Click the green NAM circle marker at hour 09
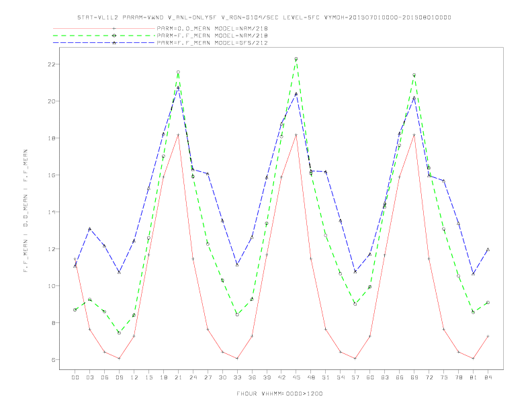Viewport: 532px width, 411px height. pyautogui.click(x=119, y=333)
